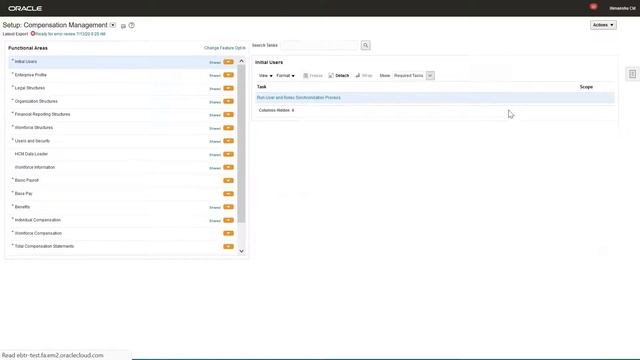Click the Oracle logo
The height and width of the screenshot is (360, 640).
[x=25, y=8]
